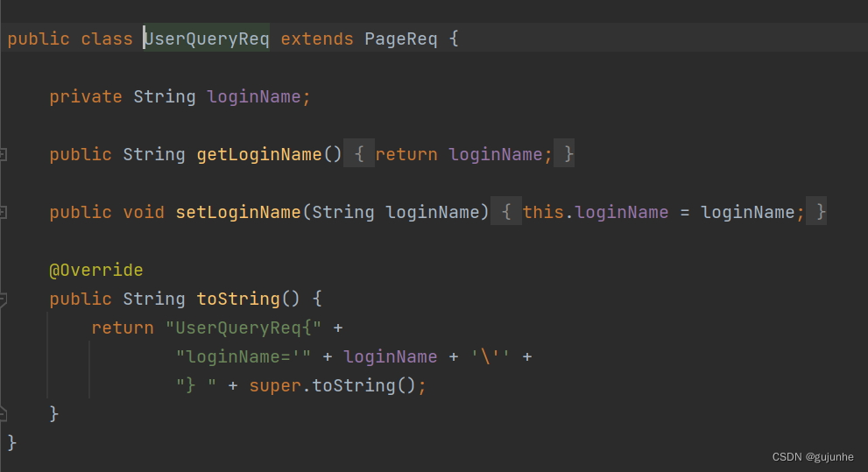Click the private keyword

click(x=86, y=97)
